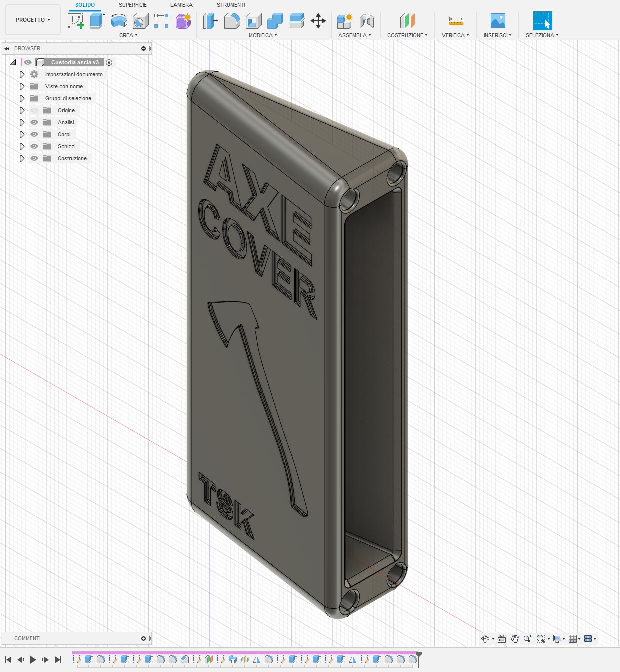The image size is (620, 672).
Task: Open the Rectangular Pattern tool
Action: click(x=161, y=21)
